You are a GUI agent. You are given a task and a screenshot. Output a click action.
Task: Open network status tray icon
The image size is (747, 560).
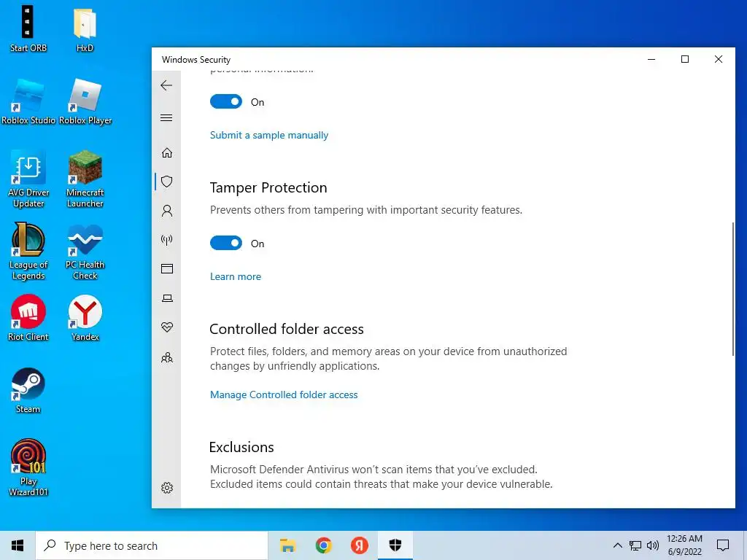635,545
